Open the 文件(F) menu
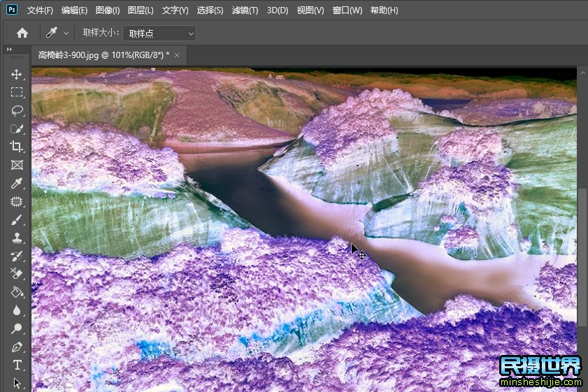The width and height of the screenshot is (588, 392). coord(40,10)
